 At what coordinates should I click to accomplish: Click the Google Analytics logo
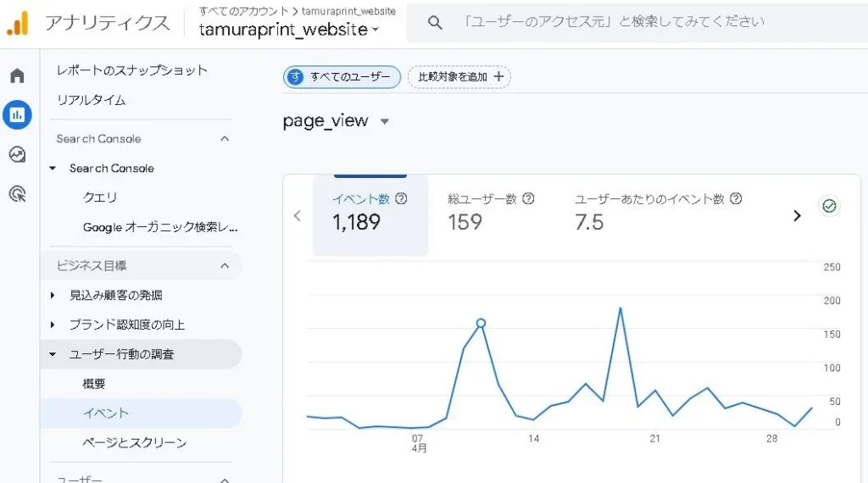(x=18, y=23)
